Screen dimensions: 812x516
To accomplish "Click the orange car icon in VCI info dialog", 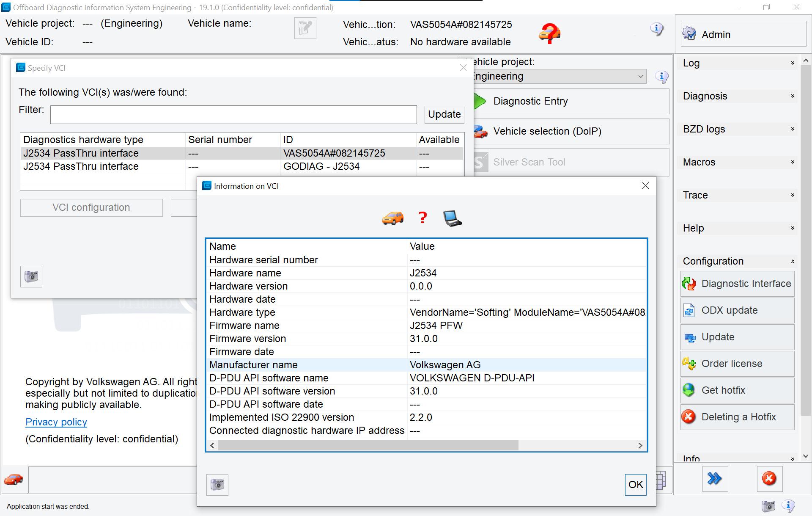I will 393,218.
